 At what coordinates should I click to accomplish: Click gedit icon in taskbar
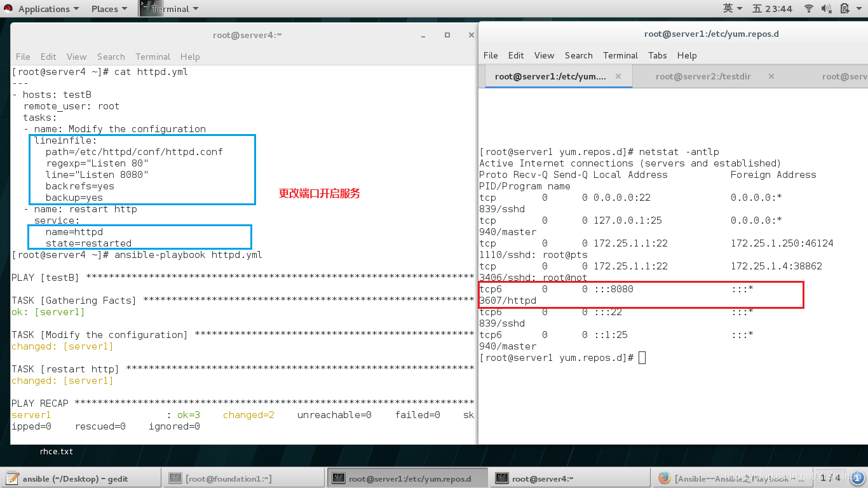[13, 478]
